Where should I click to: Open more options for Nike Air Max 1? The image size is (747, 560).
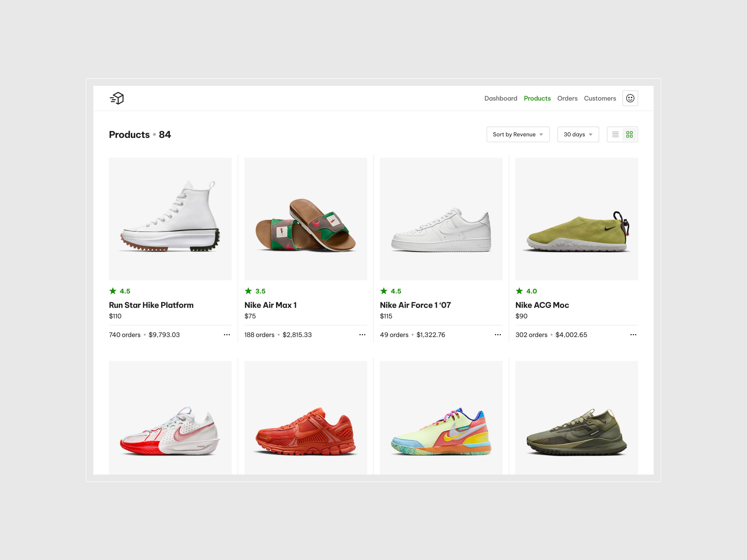[362, 335]
